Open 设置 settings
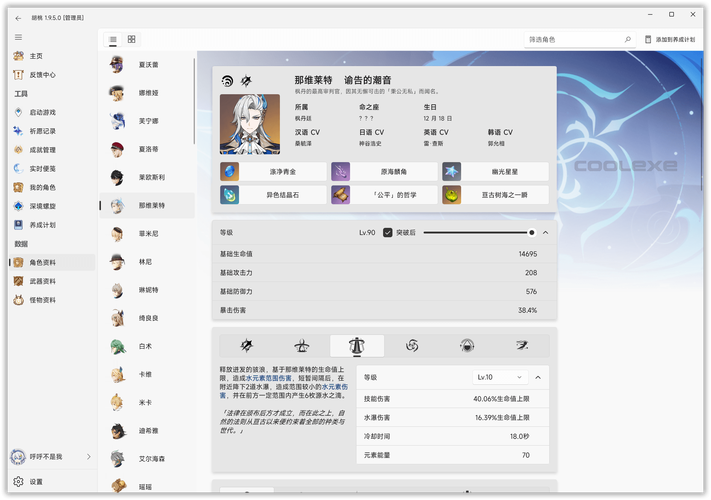Image resolution: width=711 pixels, height=500 pixels. [52, 482]
